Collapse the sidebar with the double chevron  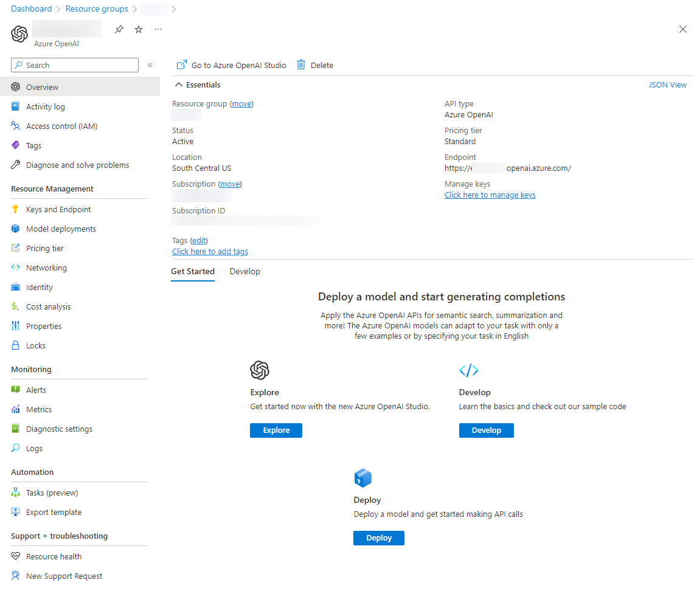tap(150, 65)
